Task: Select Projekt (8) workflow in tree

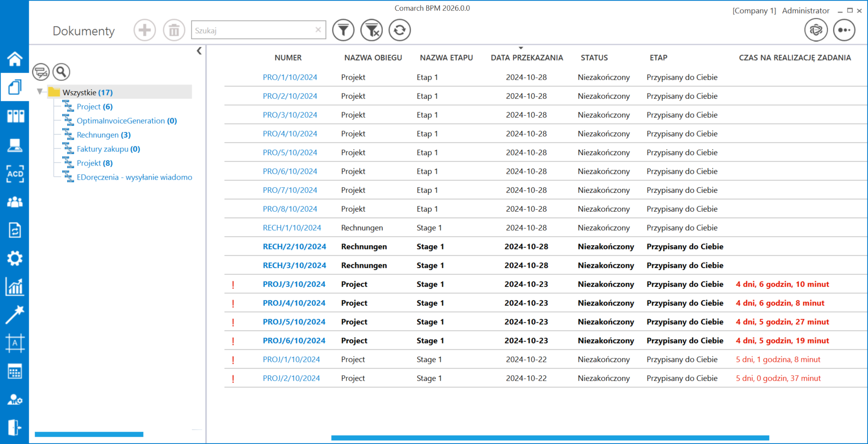Action: click(x=94, y=163)
